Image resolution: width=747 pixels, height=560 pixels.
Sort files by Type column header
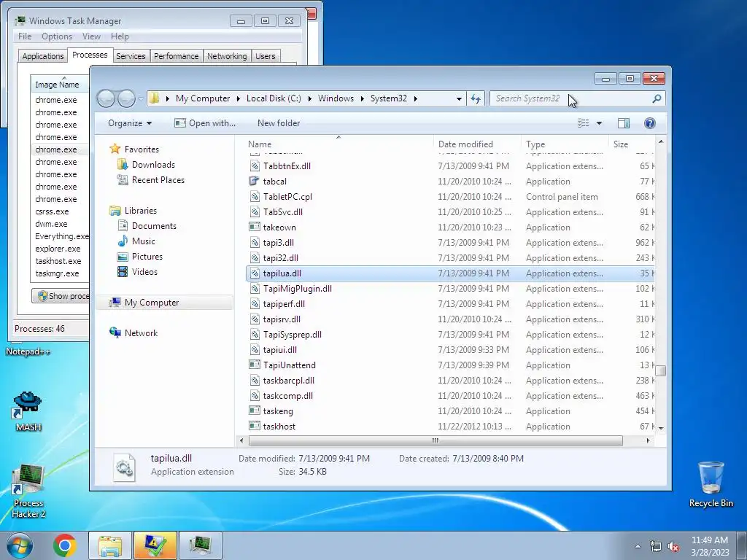[565, 144]
